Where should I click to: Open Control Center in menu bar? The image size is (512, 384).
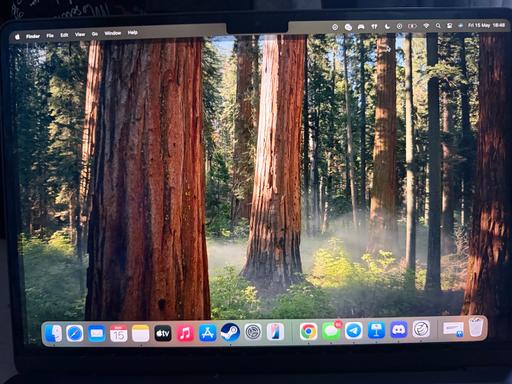pyautogui.click(x=450, y=26)
